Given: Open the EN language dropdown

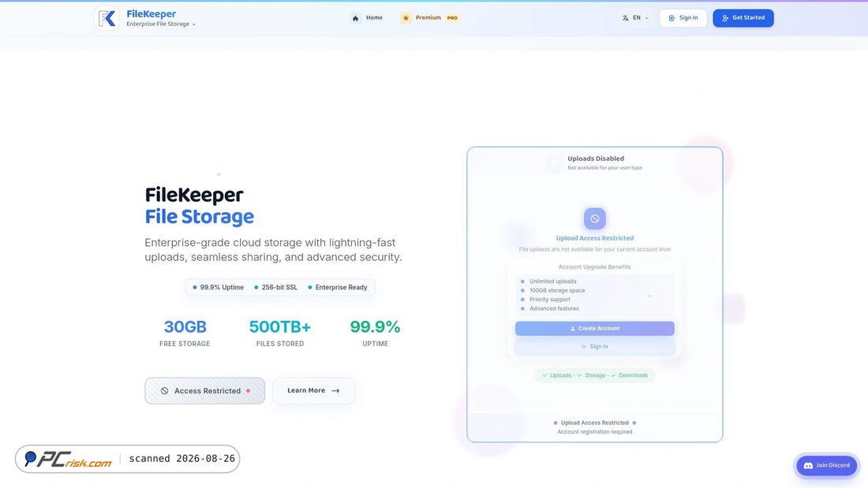Looking at the screenshot, I should pyautogui.click(x=635, y=17).
